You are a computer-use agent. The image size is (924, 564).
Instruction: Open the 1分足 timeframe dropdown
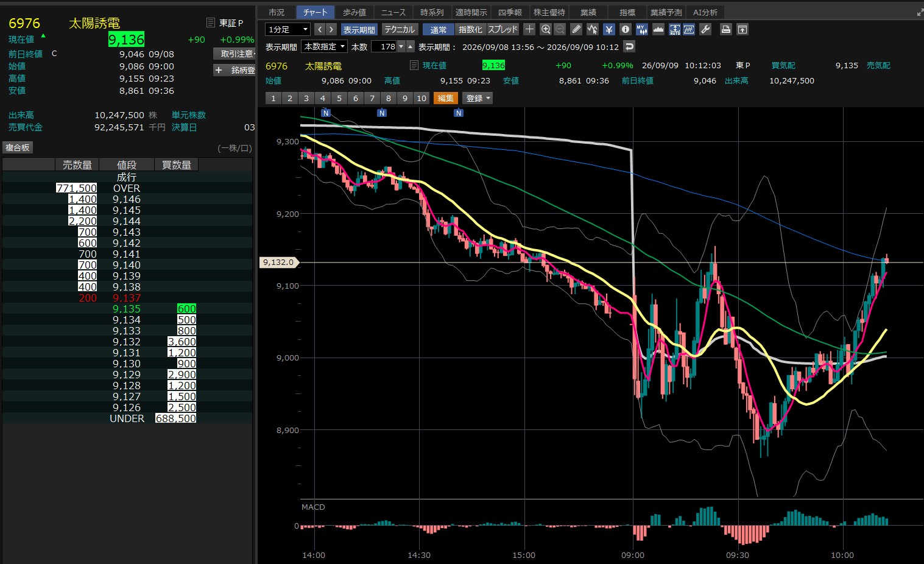(288, 29)
